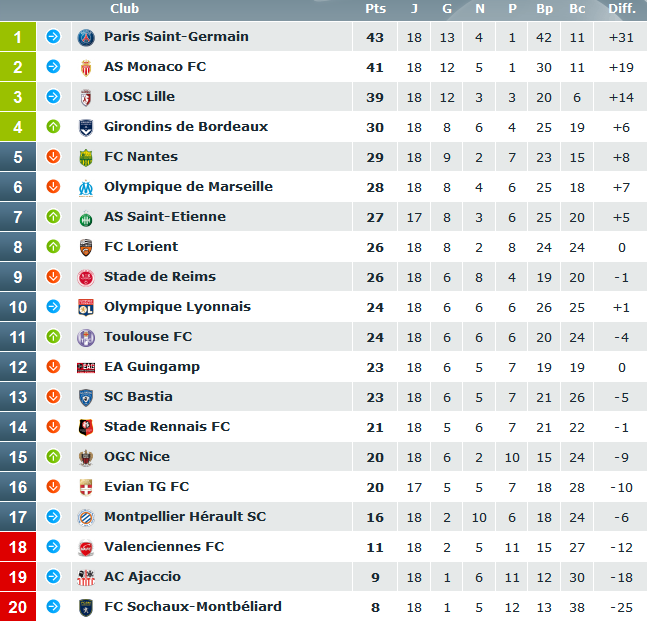
Task: Click the Olympique de Marseille logo icon
Action: pyautogui.click(x=86, y=188)
